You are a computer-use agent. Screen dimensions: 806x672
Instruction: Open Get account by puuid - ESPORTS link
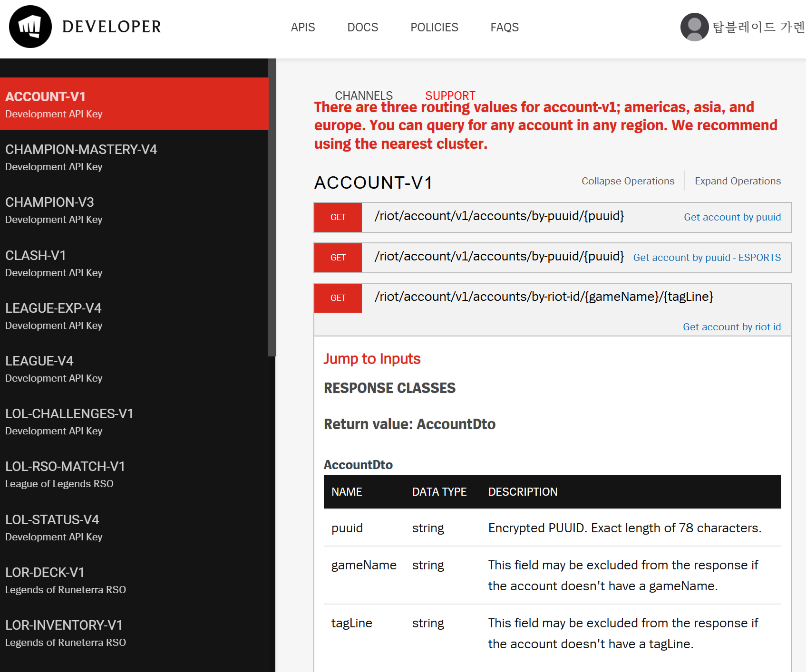(x=707, y=258)
